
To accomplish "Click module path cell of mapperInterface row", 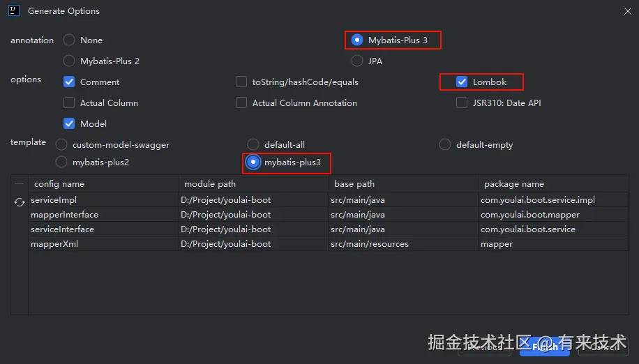I will tap(253, 215).
